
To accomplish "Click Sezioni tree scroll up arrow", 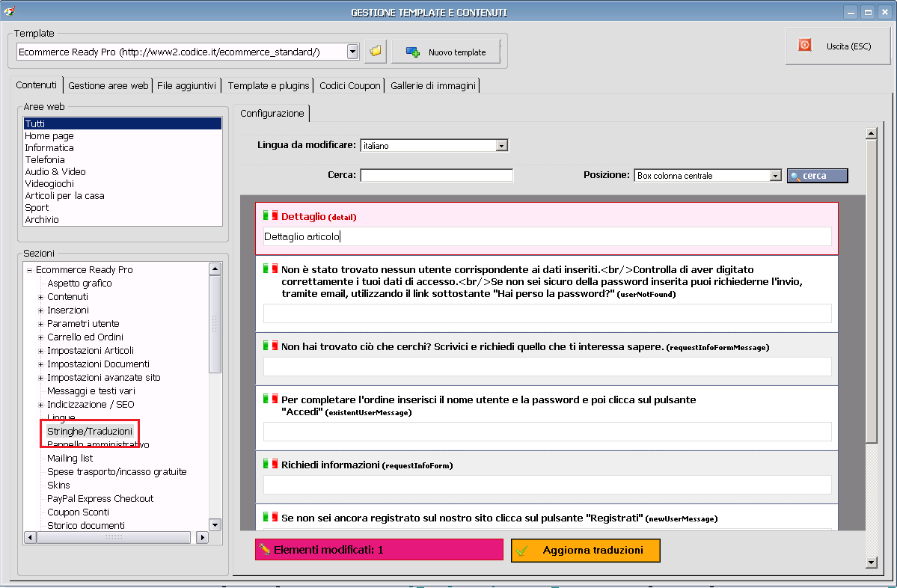I will point(215,269).
